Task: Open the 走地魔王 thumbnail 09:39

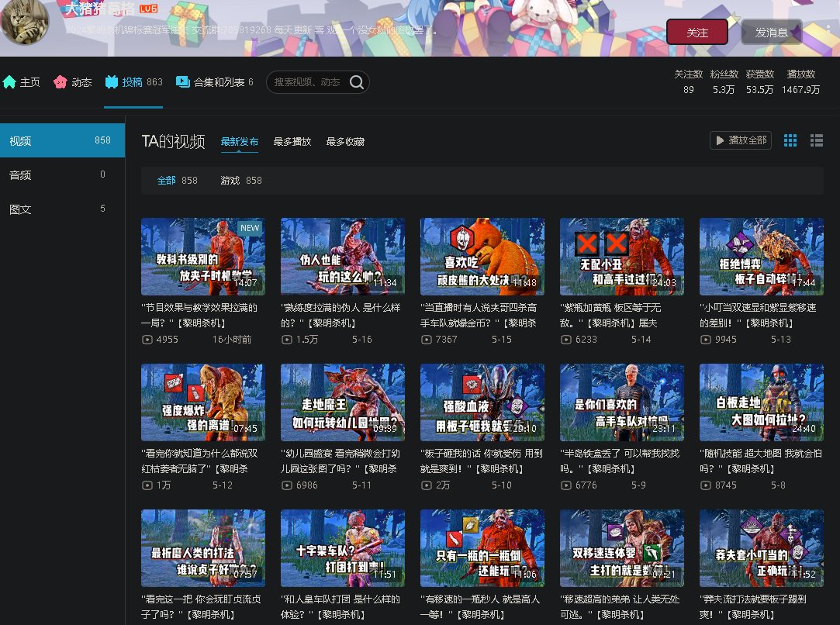Action: (343, 402)
